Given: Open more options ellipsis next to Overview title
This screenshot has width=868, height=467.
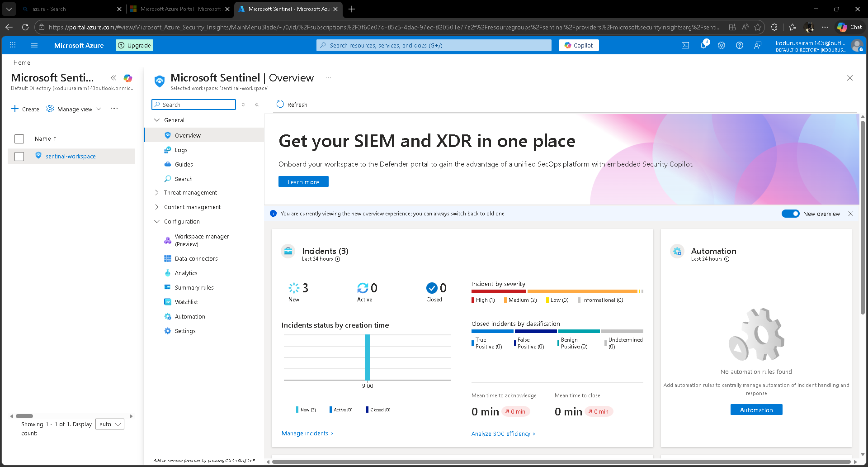Looking at the screenshot, I should [328, 78].
